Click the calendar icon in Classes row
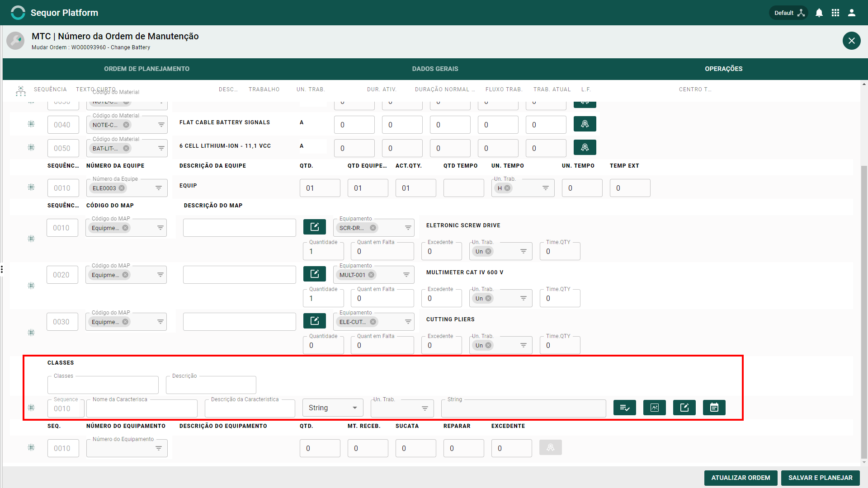 click(714, 408)
